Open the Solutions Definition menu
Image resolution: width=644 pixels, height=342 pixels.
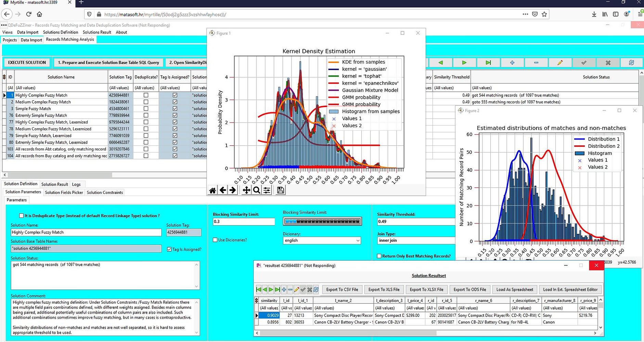click(61, 32)
